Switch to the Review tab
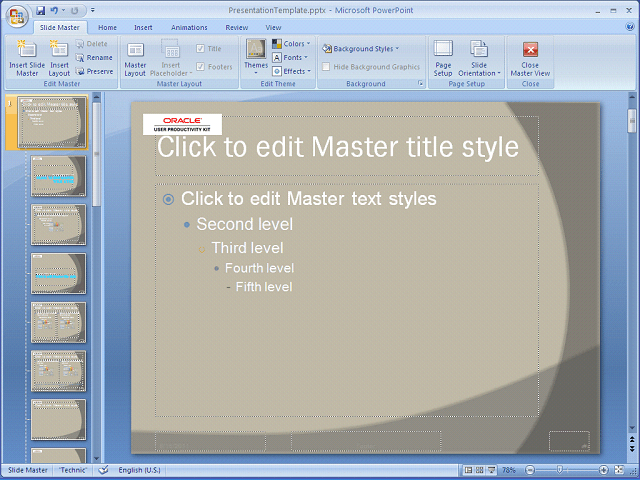640x480 pixels. [x=237, y=27]
